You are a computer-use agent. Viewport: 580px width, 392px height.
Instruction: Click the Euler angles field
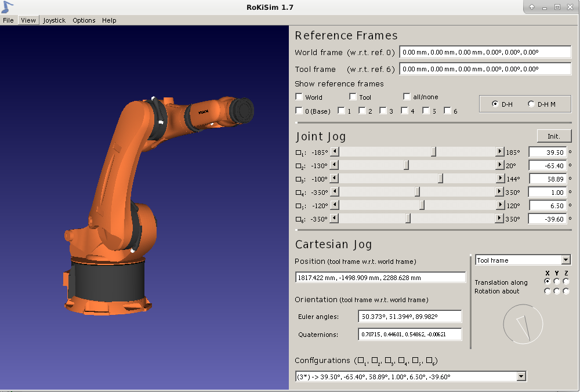coord(410,316)
